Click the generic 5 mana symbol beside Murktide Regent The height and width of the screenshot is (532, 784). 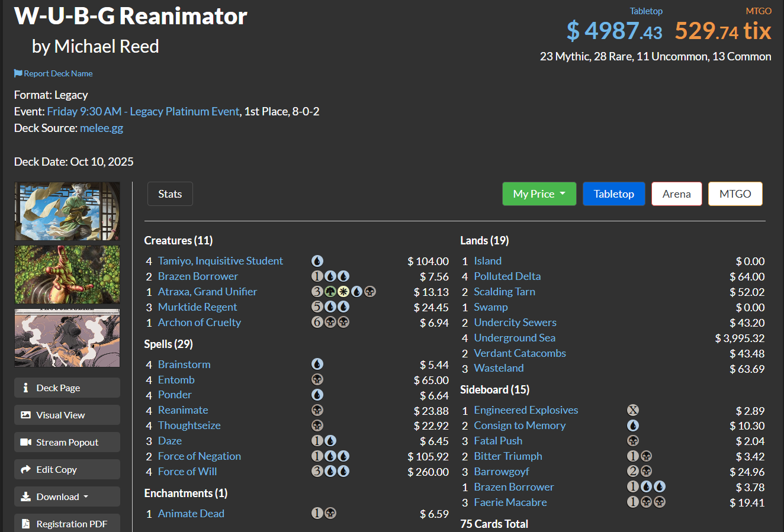(x=317, y=307)
